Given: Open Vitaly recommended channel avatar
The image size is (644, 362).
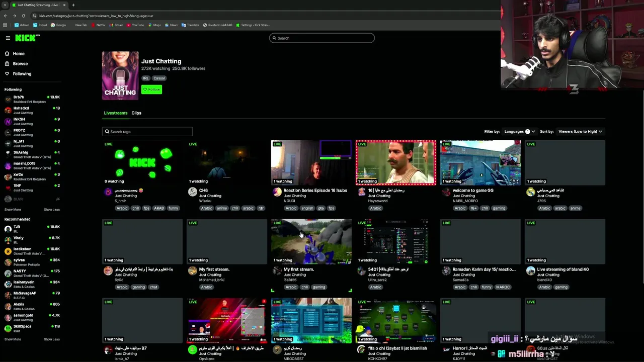Looking at the screenshot, I should coord(8,240).
